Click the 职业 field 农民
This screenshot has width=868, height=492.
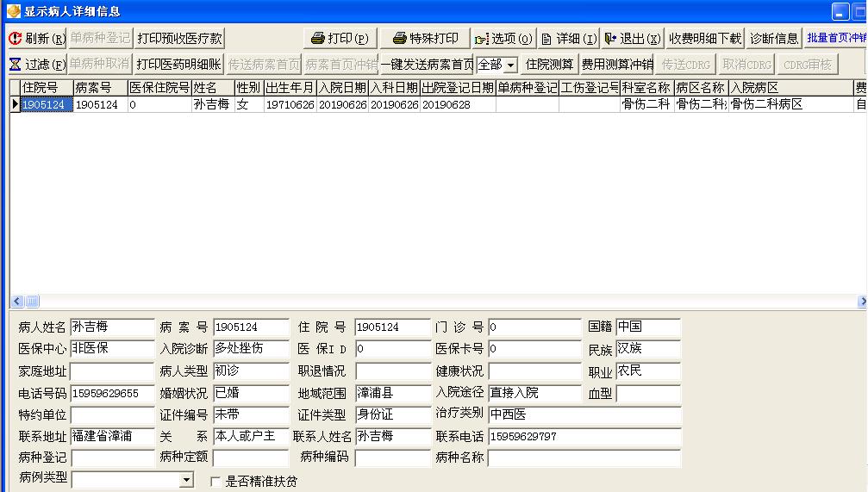(648, 371)
